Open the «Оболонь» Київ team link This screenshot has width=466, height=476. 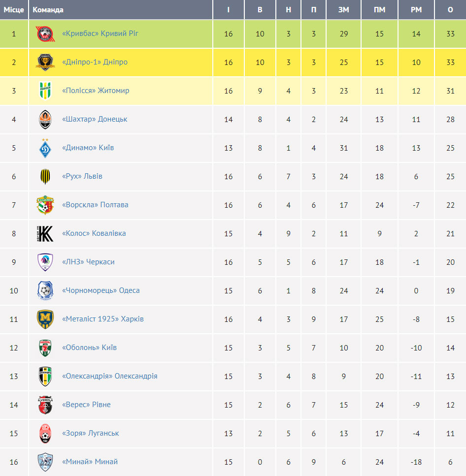pos(89,348)
